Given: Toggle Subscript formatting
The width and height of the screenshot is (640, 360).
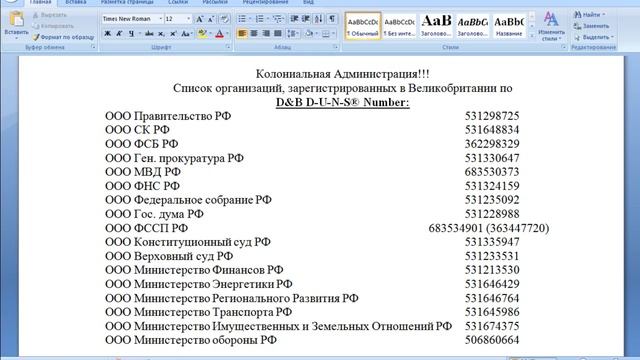Looking at the screenshot, I should pos(161,33).
